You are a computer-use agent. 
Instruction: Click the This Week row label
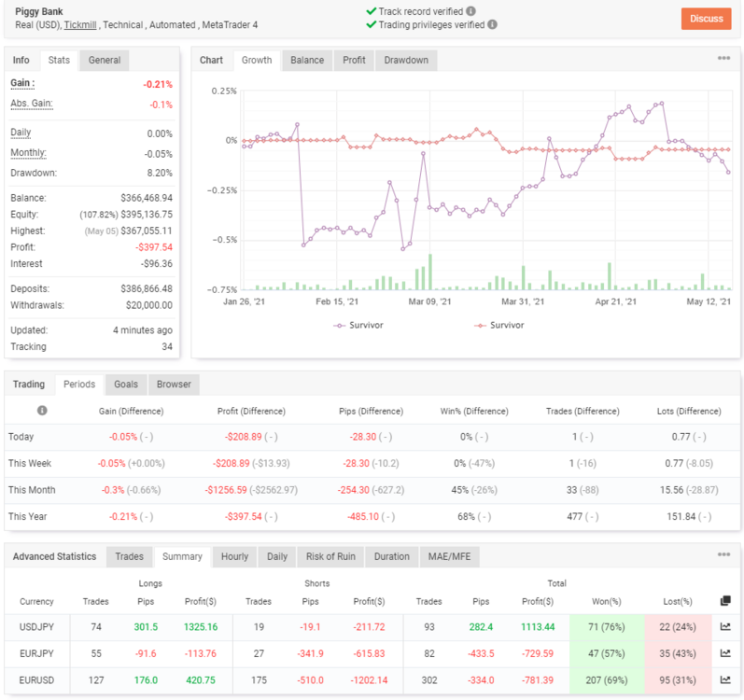30,463
